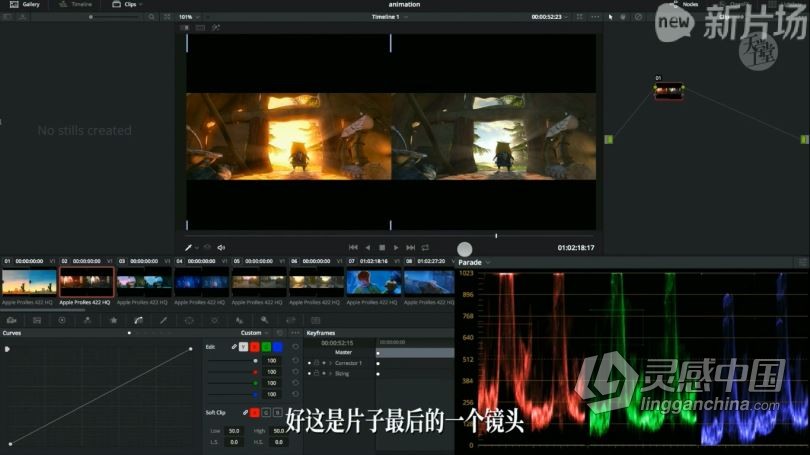Toggle the Clips panel button
The height and width of the screenshot is (455, 810).
(124, 4)
